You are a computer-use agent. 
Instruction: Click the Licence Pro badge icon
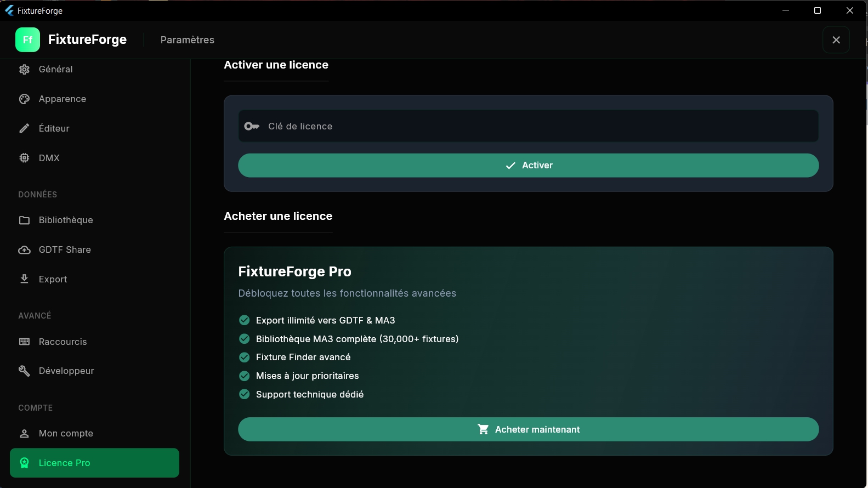pyautogui.click(x=24, y=463)
